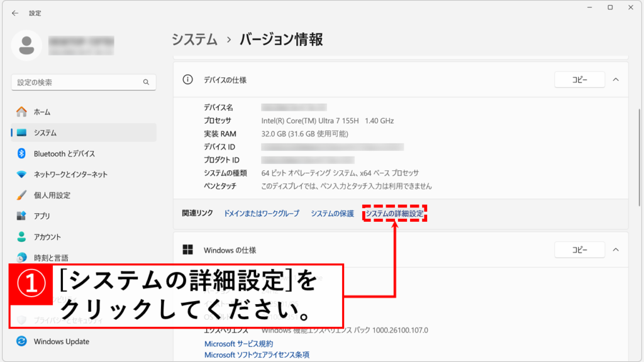Image resolution: width=644 pixels, height=362 pixels.
Task: Open the ドメインまたはワークグループ link
Action: pos(262,214)
